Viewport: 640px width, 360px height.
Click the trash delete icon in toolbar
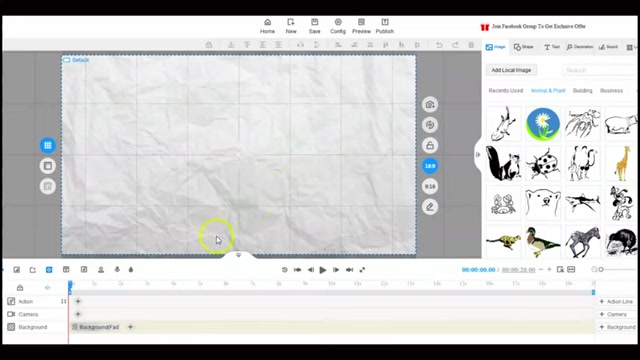(471, 45)
